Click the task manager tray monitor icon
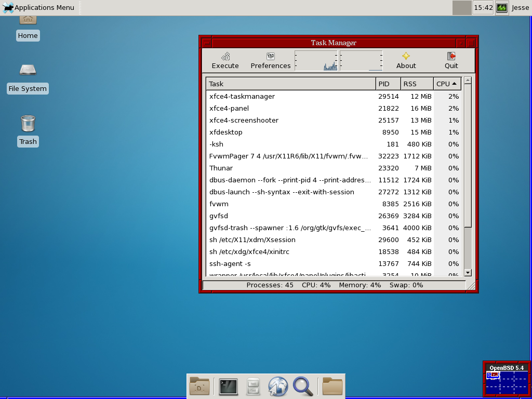The width and height of the screenshot is (532, 399). pos(502,7)
